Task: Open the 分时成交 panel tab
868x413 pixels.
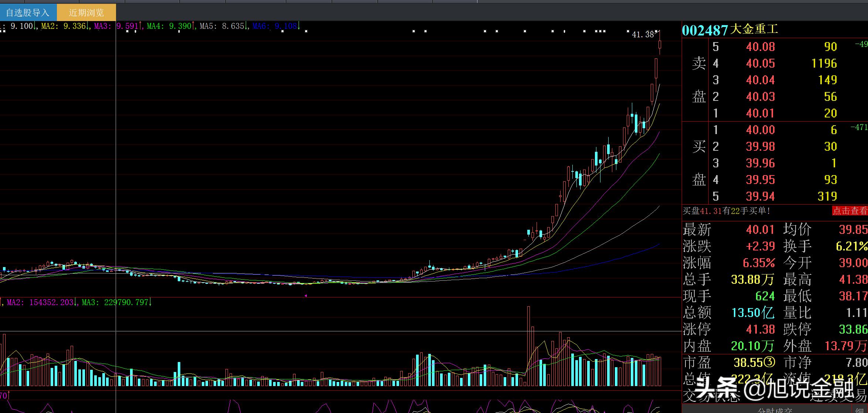Action: (774, 410)
